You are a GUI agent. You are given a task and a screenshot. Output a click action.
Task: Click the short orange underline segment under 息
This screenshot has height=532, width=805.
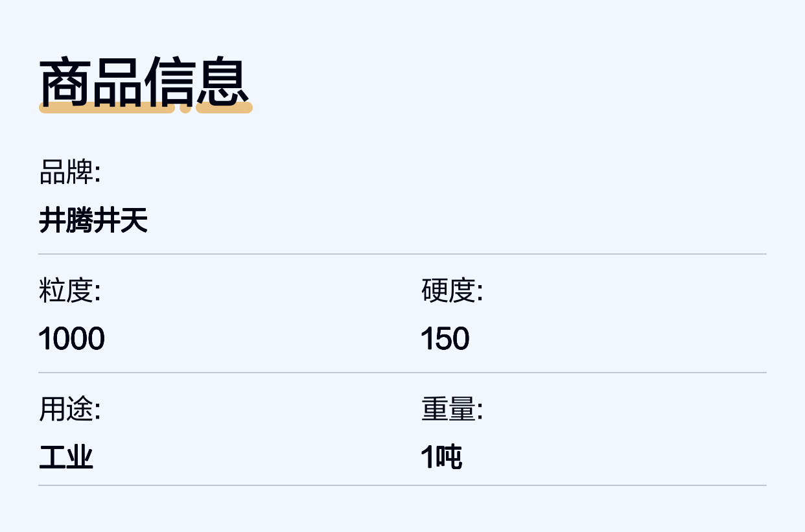click(224, 108)
